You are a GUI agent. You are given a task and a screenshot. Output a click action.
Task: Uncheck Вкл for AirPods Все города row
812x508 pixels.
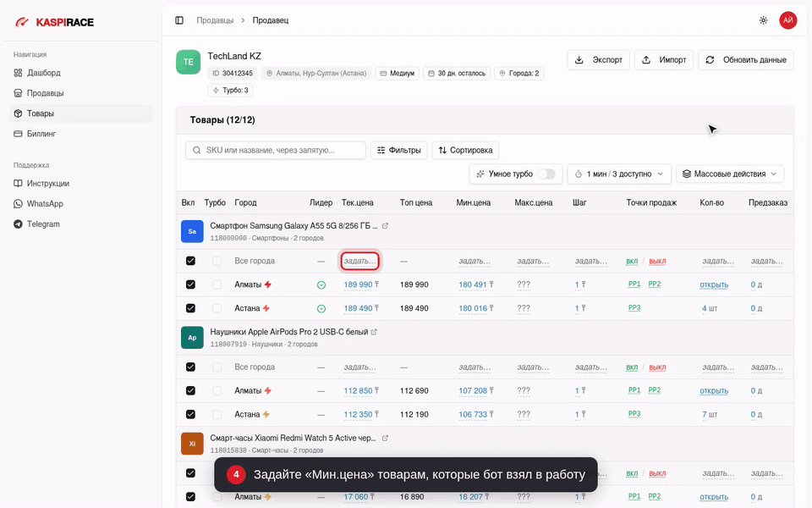pyautogui.click(x=190, y=367)
